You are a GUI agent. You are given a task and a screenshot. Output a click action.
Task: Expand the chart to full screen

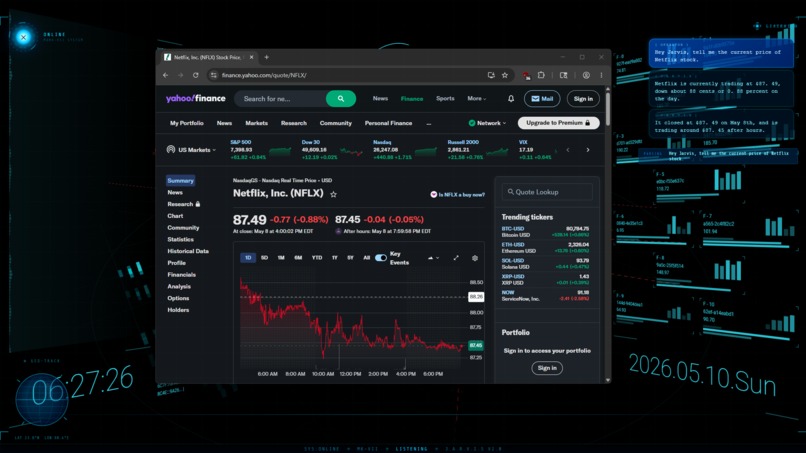pyautogui.click(x=456, y=258)
